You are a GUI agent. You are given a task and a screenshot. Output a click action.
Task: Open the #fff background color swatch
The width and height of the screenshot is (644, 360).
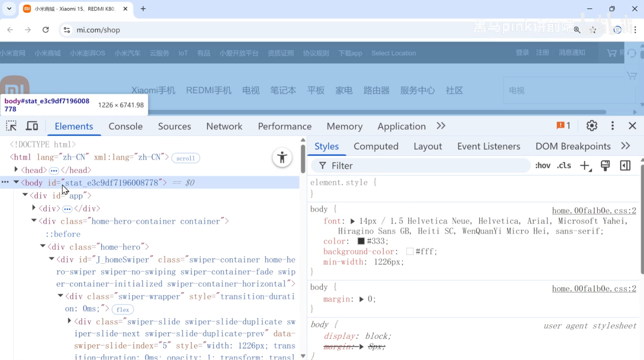[410, 251]
